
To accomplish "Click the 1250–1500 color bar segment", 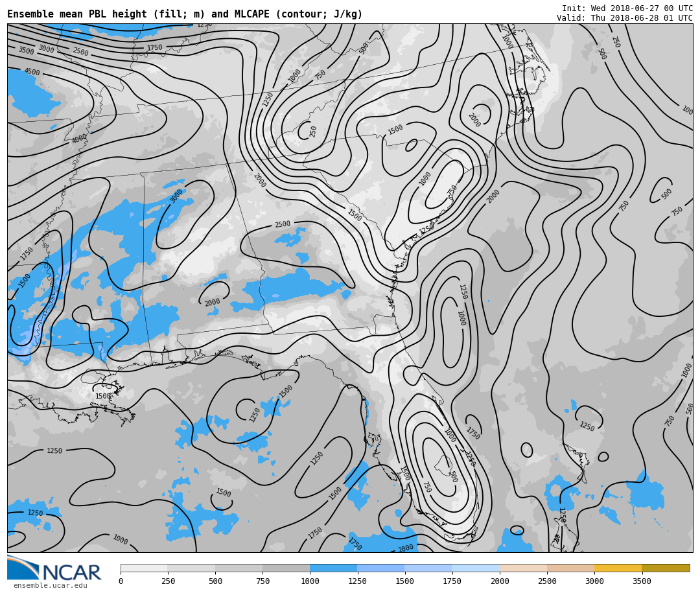I will 381,568.
